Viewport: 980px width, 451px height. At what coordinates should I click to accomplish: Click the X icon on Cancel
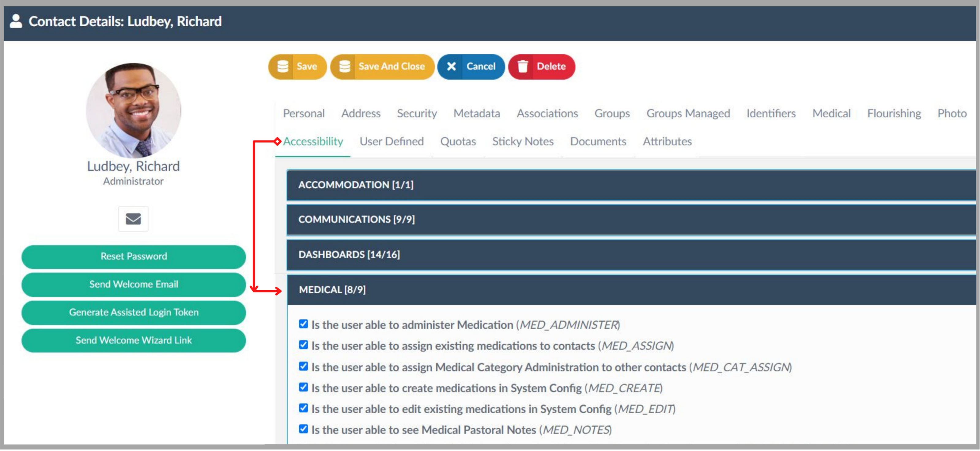click(451, 67)
